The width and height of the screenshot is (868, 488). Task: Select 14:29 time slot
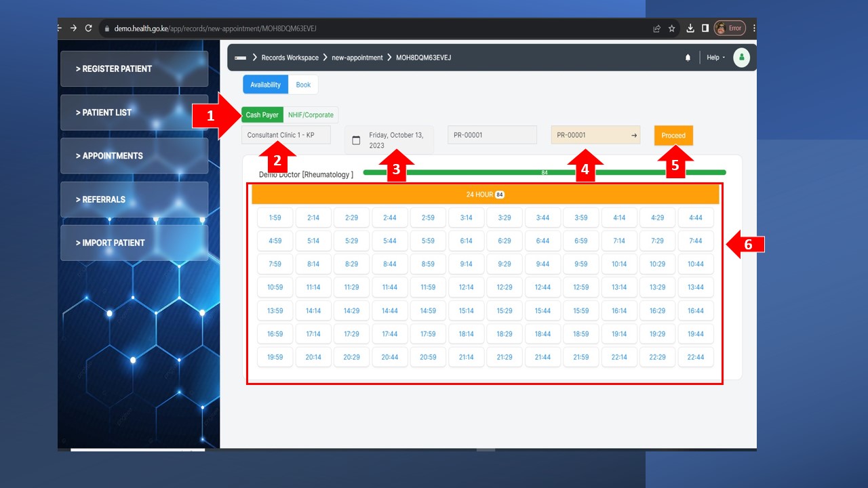(351, 310)
